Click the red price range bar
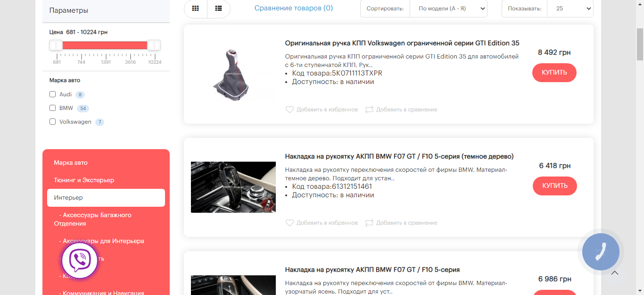Viewport: 644px width, 295px height. [x=105, y=45]
